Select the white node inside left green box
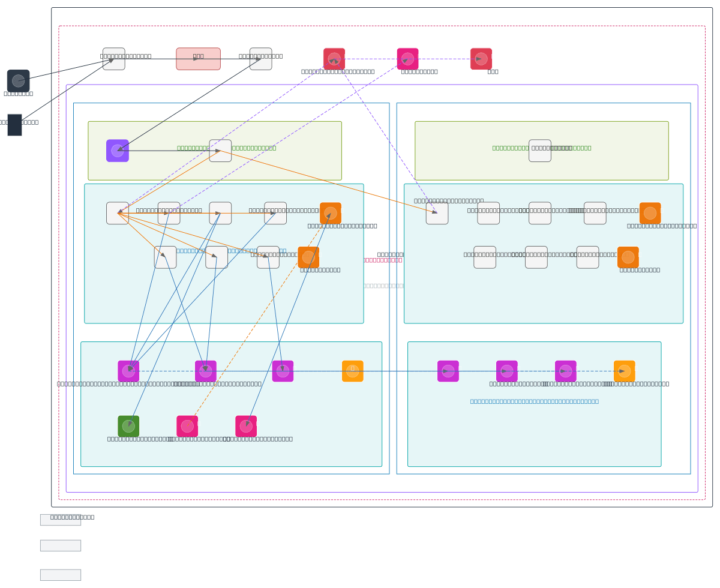 click(220, 151)
